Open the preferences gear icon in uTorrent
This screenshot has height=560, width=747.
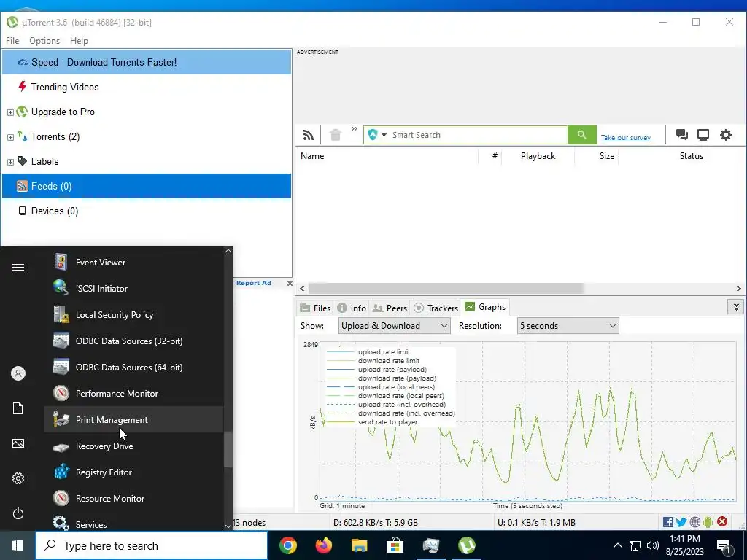(726, 135)
